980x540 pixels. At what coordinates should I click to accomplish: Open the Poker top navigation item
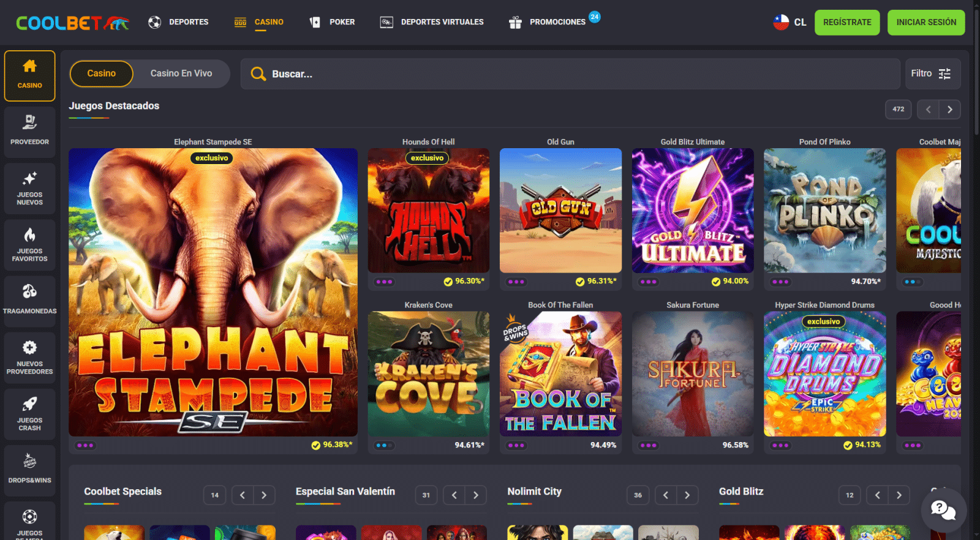332,22
